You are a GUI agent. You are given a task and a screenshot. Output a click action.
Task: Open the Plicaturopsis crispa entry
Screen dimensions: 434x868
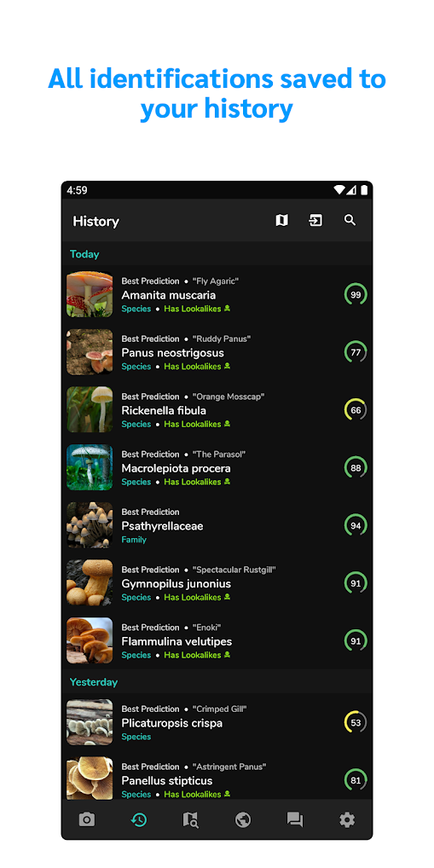pyautogui.click(x=217, y=722)
